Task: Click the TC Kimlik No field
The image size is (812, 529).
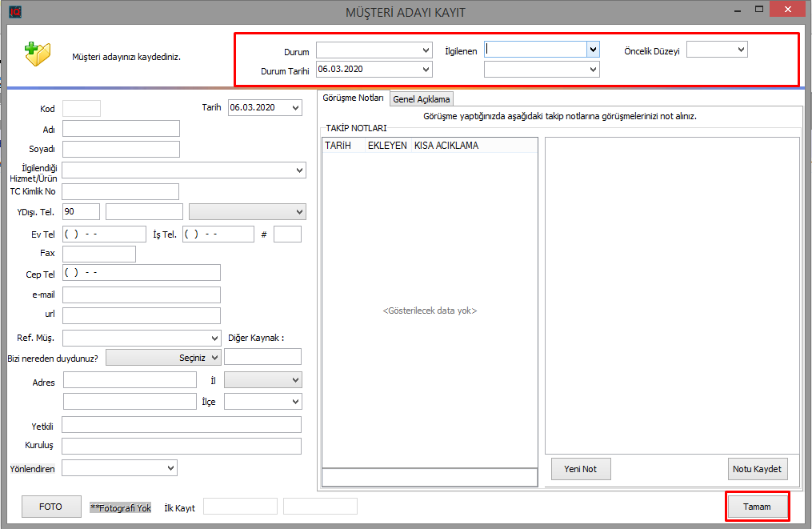Action: coord(120,191)
